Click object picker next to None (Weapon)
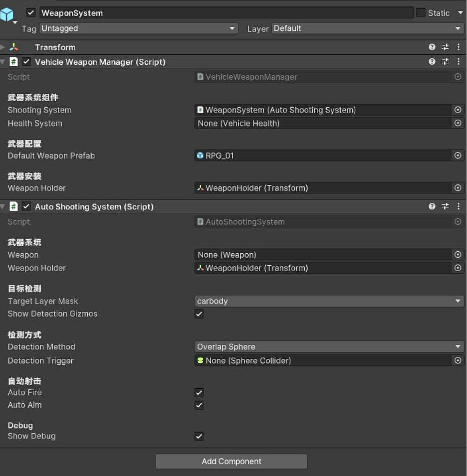Screen dimensions: 467x476 coord(458,255)
